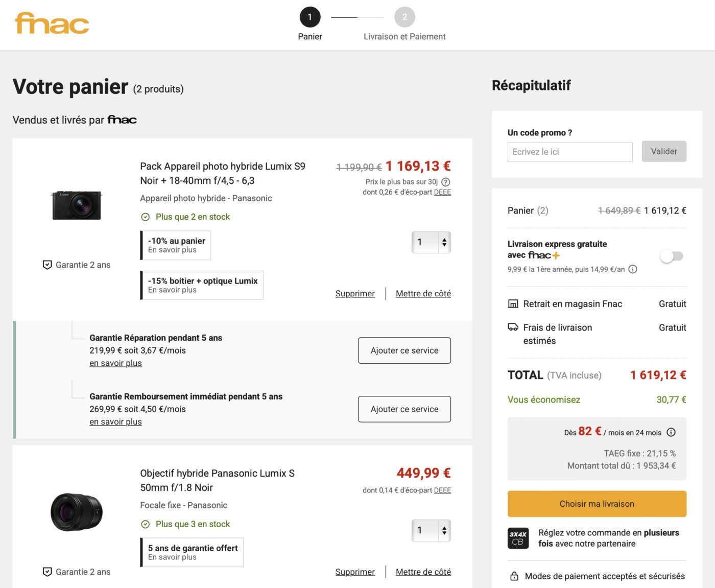Image resolution: width=715 pixels, height=588 pixels.
Task: Set aside the 50mm lens with Mettre de côté
Action: (423, 572)
